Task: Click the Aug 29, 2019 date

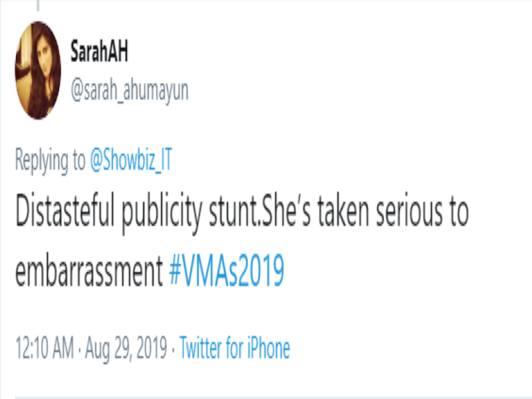Action: click(x=125, y=348)
